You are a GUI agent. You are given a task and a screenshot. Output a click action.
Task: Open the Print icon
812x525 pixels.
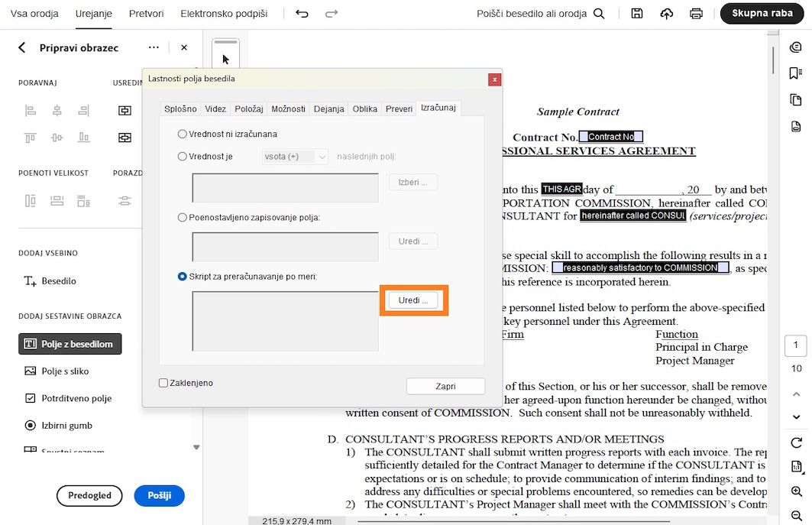pos(696,13)
